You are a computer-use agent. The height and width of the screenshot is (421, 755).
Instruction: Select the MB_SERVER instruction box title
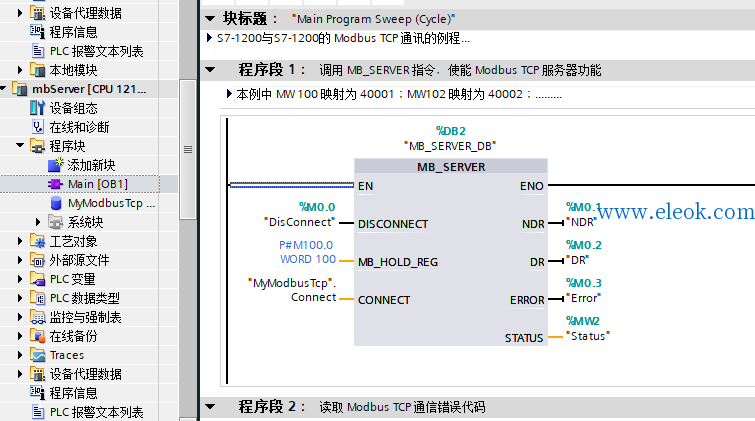click(451, 167)
